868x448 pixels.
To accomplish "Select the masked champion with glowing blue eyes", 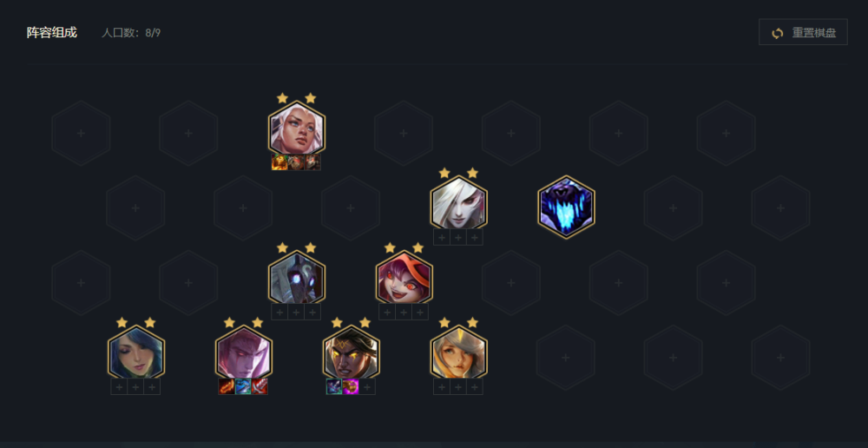I will pyautogui.click(x=297, y=279).
